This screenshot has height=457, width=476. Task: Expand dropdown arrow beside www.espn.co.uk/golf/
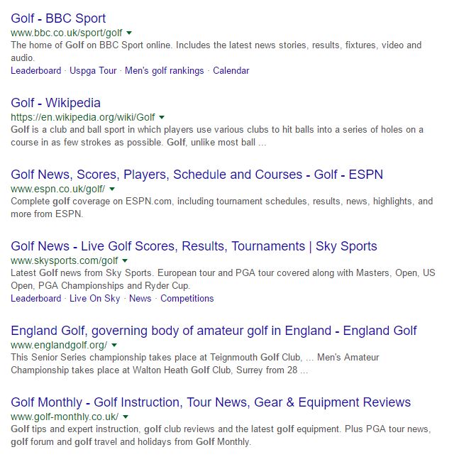click(112, 189)
